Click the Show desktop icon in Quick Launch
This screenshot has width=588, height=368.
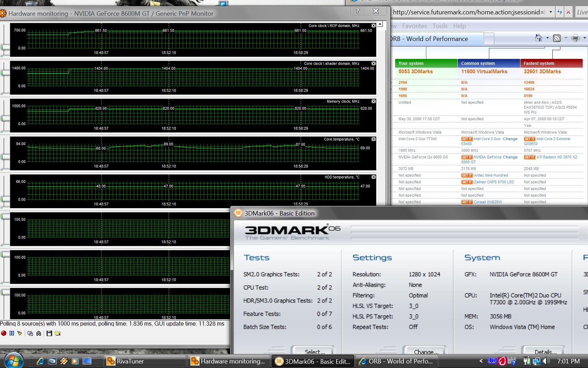click(87, 361)
